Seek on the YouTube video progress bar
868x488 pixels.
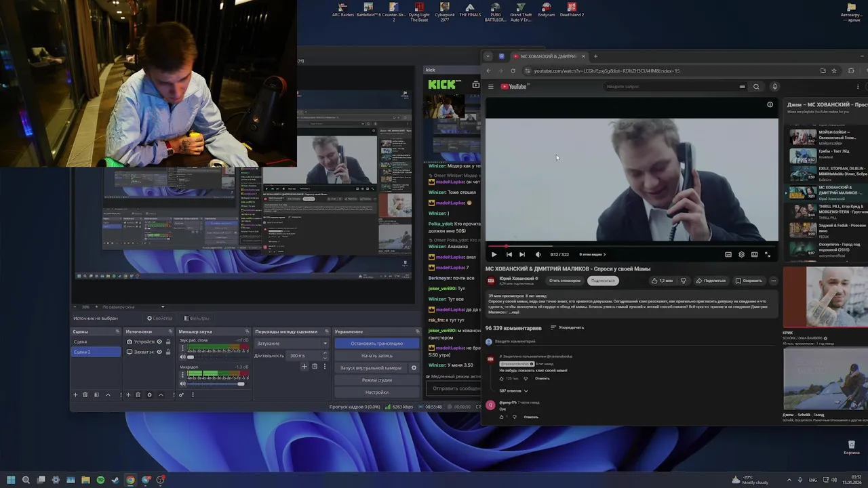[x=631, y=246]
